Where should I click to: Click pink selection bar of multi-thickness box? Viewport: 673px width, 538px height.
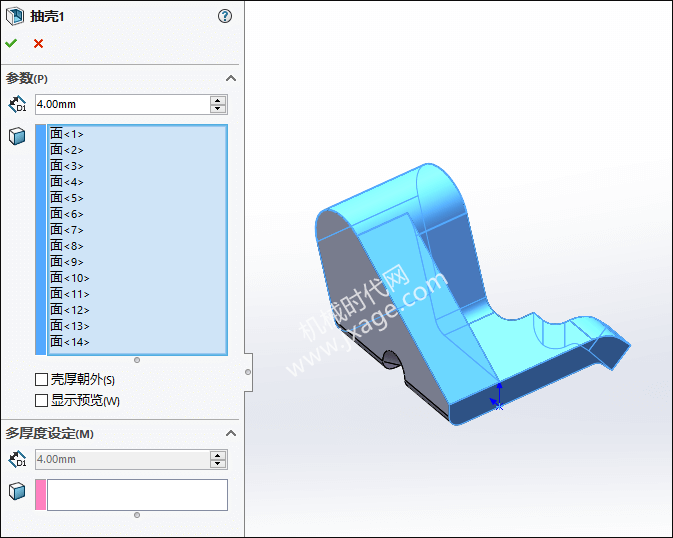pyautogui.click(x=41, y=495)
